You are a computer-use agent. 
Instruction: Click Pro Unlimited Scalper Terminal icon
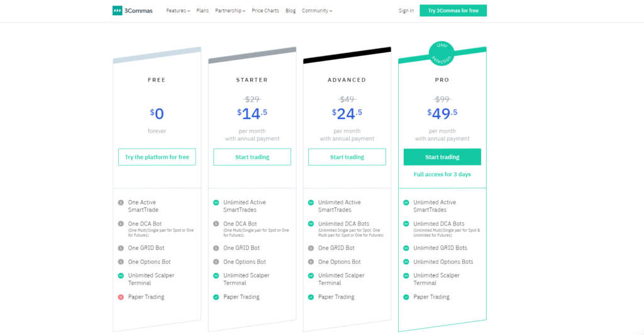coord(406,276)
